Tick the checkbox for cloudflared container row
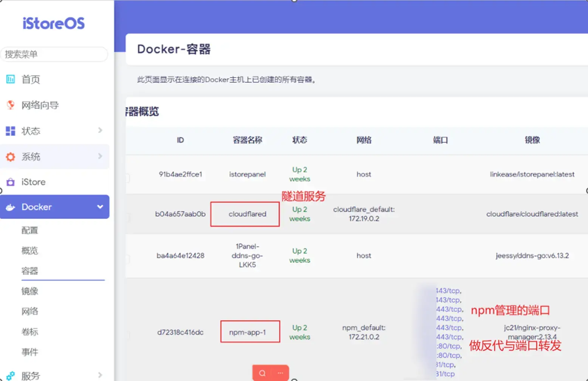This screenshot has height=381, width=588. (x=127, y=218)
